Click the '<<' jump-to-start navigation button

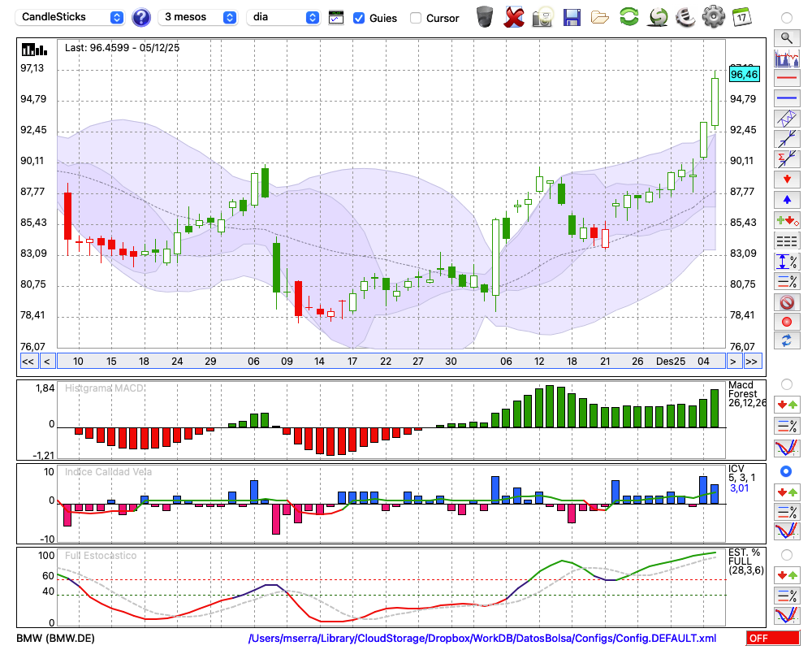click(x=28, y=362)
